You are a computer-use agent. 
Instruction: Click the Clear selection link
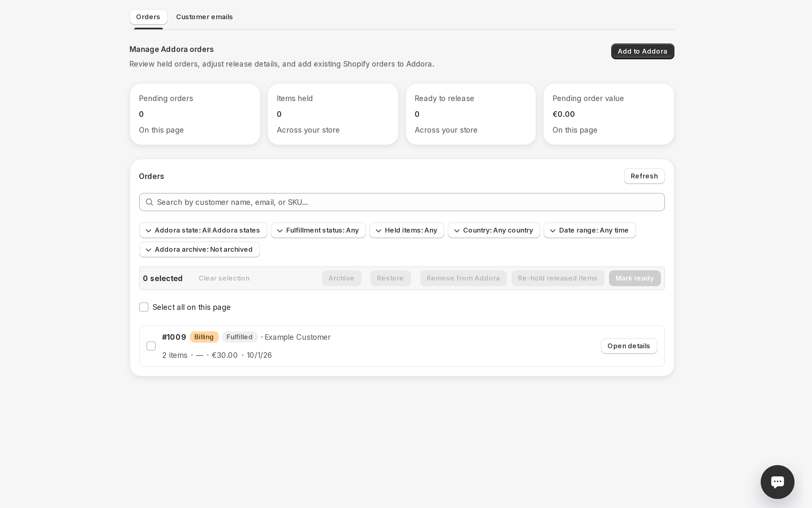tap(224, 278)
